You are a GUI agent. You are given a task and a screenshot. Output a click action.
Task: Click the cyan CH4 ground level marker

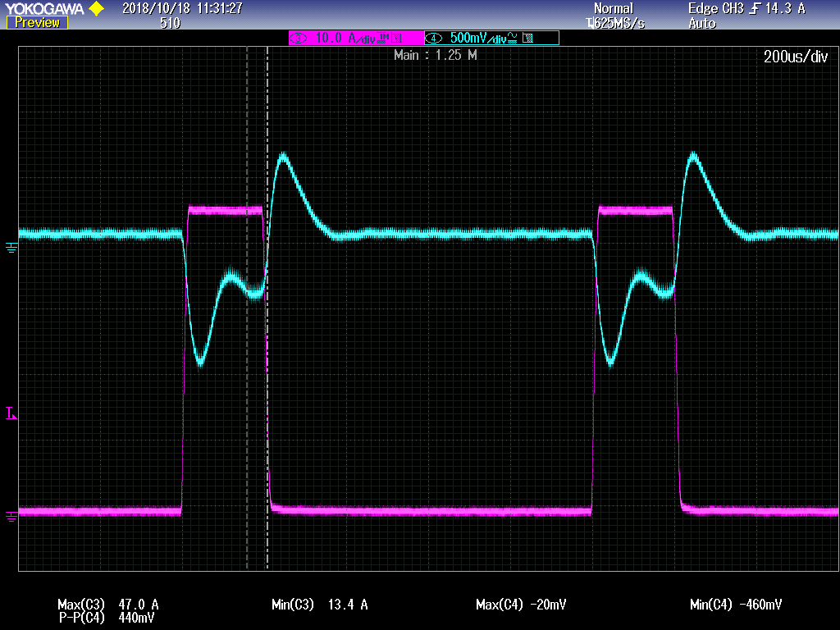11,247
